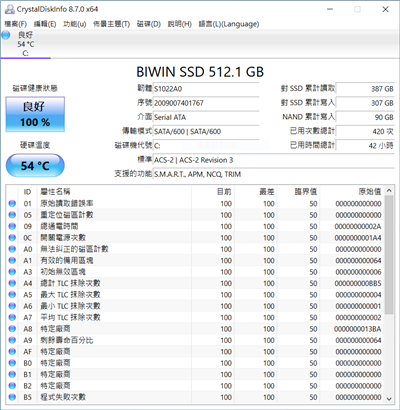Select the C: drive tab at top
Image resolution: width=400 pixels, height=410 pixels.
point(26,44)
